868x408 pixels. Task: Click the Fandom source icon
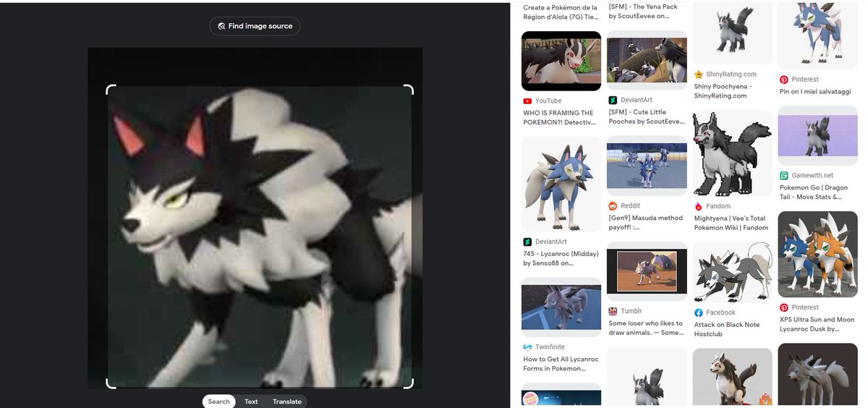coord(699,207)
